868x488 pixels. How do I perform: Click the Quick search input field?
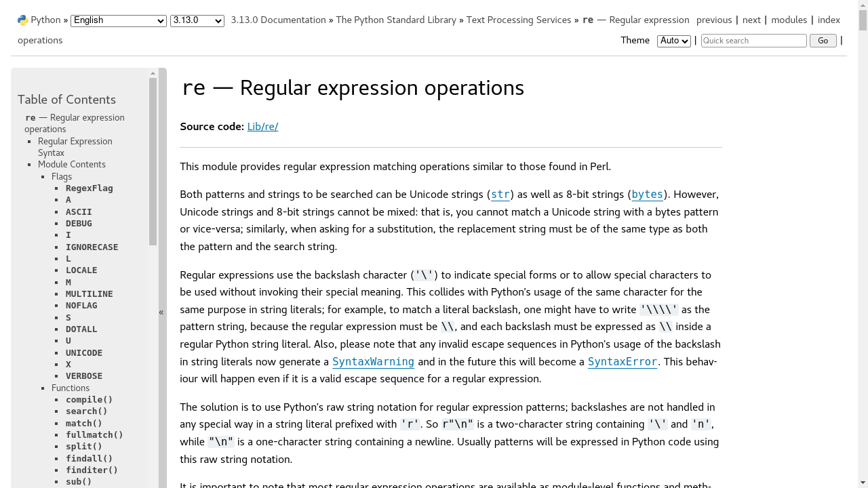click(753, 41)
